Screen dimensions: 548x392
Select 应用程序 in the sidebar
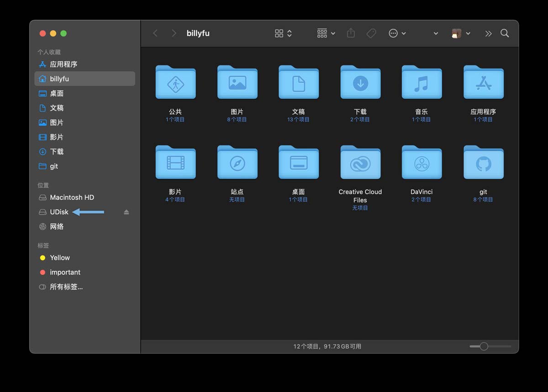click(x=63, y=64)
